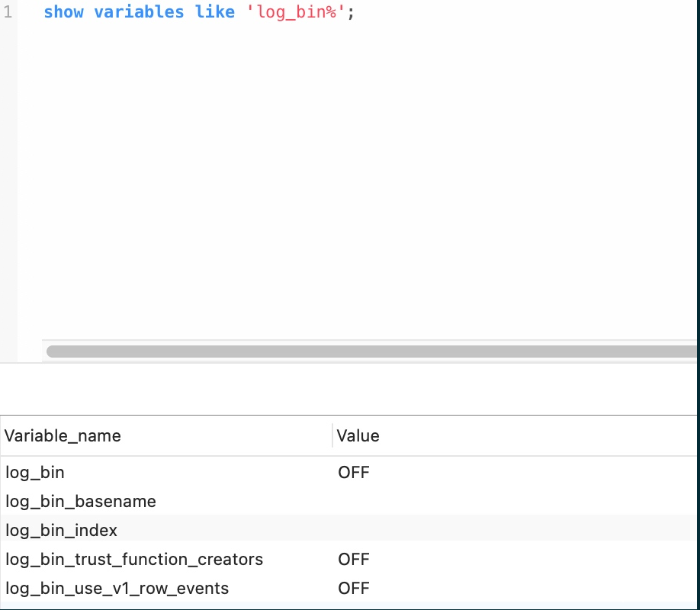
Task: Sort by the Value column header
Action: [358, 436]
